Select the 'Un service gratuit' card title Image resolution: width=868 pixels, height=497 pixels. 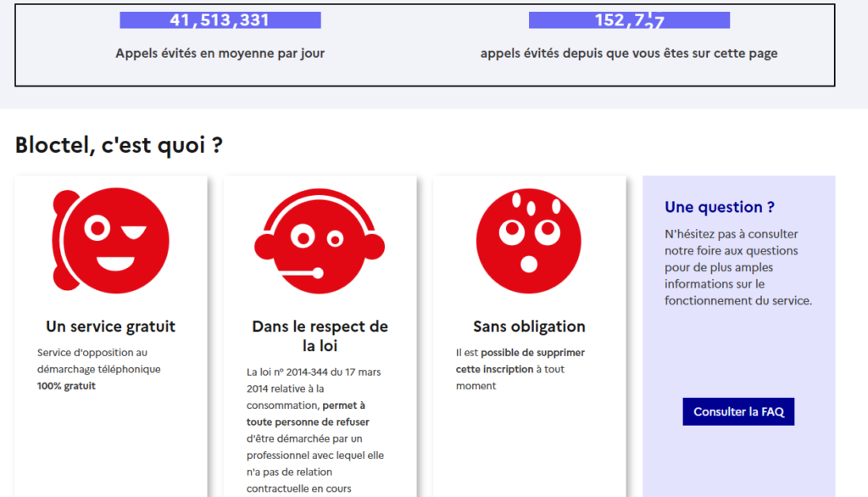109,326
